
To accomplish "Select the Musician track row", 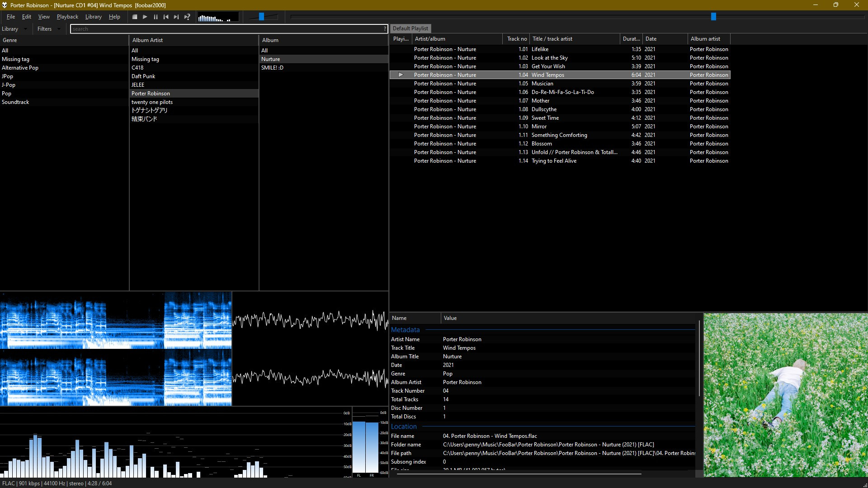I will pos(560,84).
